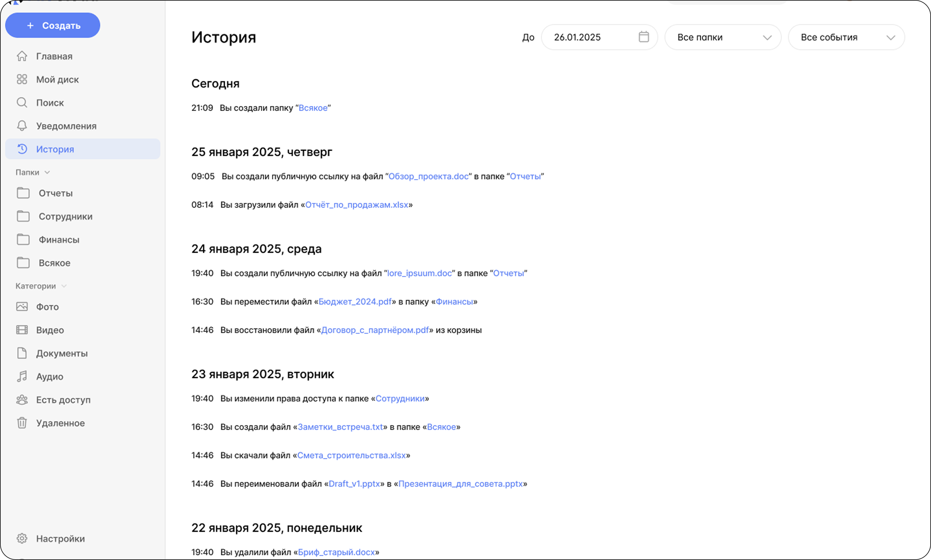This screenshot has height=560, width=931.
Task: Click the date field showing 26.01.2025
Action: pos(599,37)
